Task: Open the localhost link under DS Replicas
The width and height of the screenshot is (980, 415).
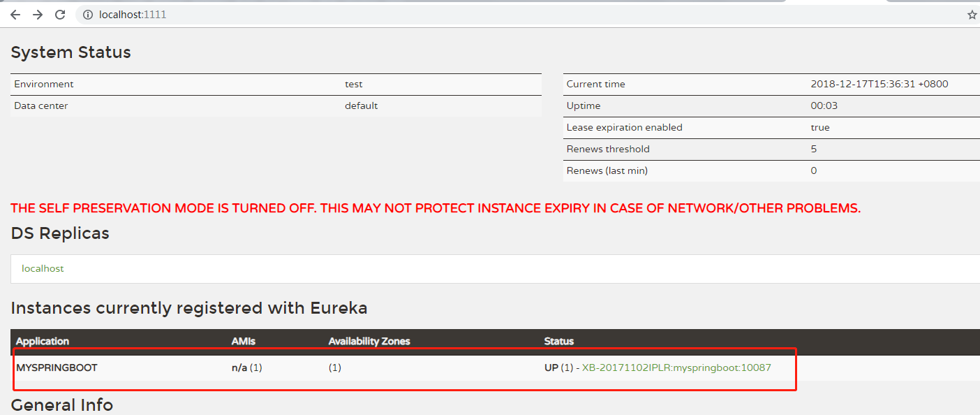Action: tap(43, 268)
